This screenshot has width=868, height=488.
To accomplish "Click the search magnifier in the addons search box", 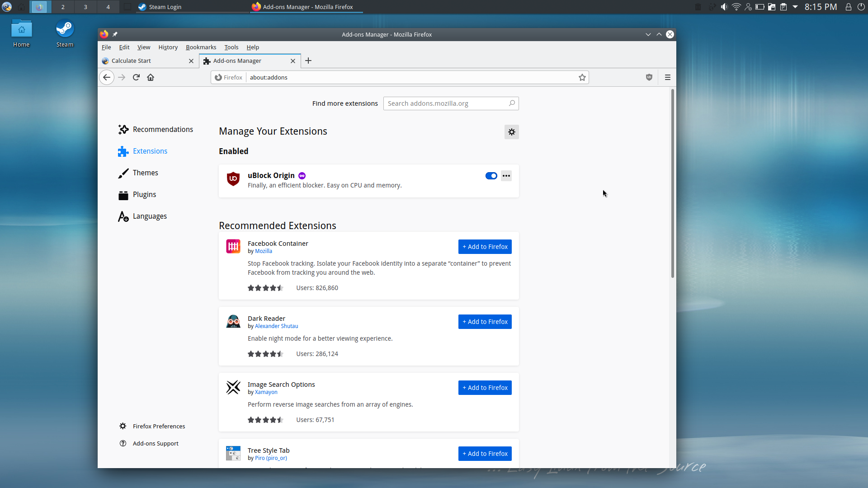I will tap(512, 103).
